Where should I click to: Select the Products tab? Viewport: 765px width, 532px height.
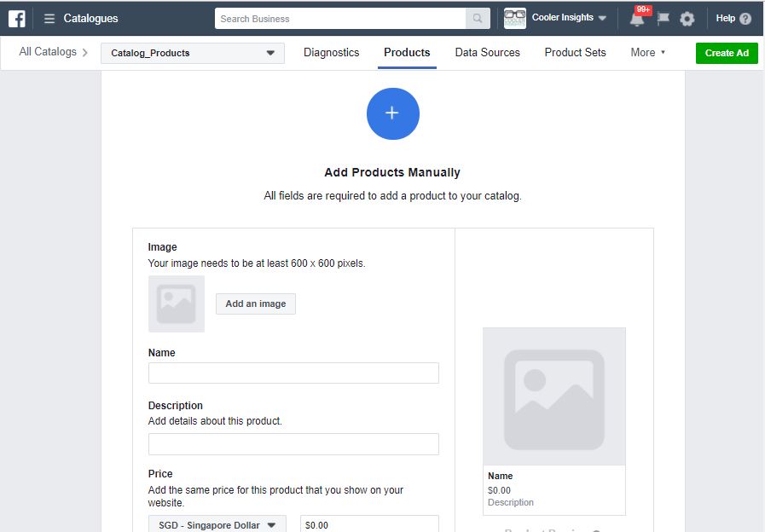click(x=407, y=52)
